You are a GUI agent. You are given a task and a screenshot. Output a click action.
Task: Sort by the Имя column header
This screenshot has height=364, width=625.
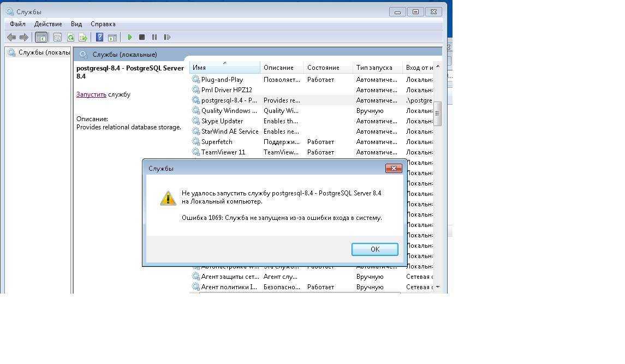[x=225, y=67]
